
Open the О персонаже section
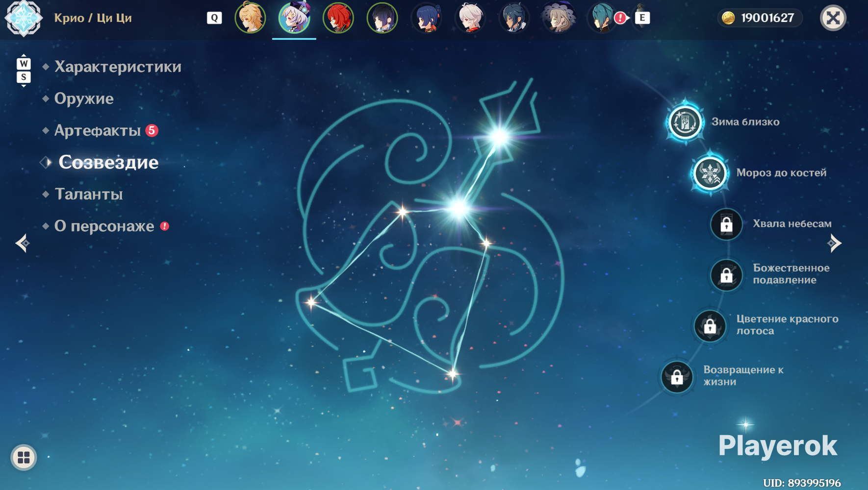coord(104,226)
